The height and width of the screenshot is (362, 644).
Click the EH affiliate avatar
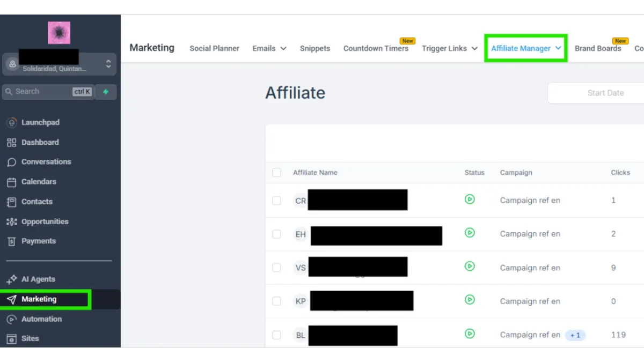pos(301,234)
